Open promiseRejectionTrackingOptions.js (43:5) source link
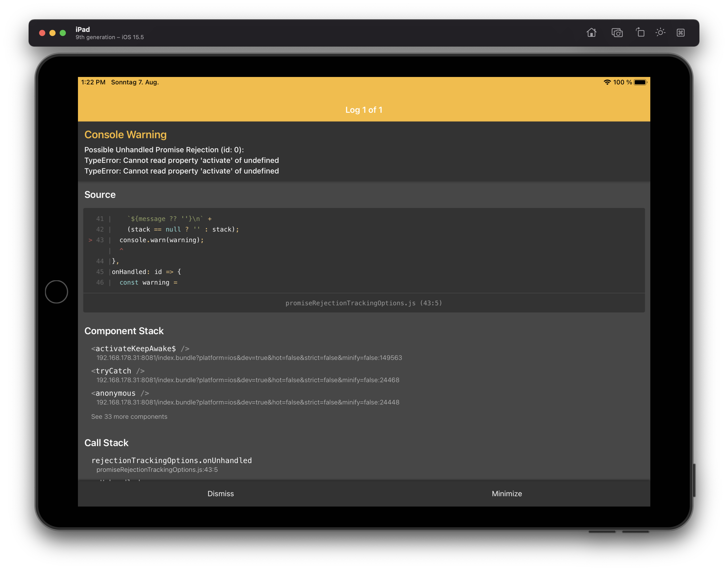The image size is (728, 575). pos(364,303)
